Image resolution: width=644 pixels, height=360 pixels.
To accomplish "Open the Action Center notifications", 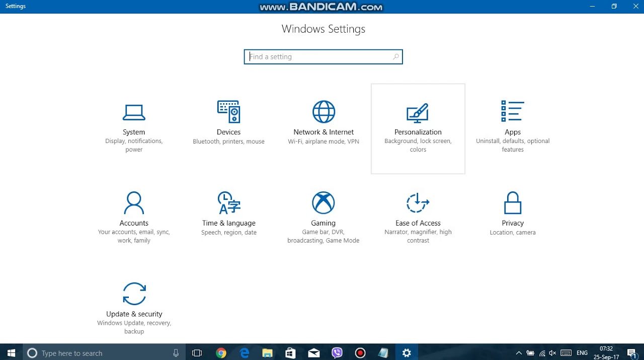I will (x=632, y=353).
